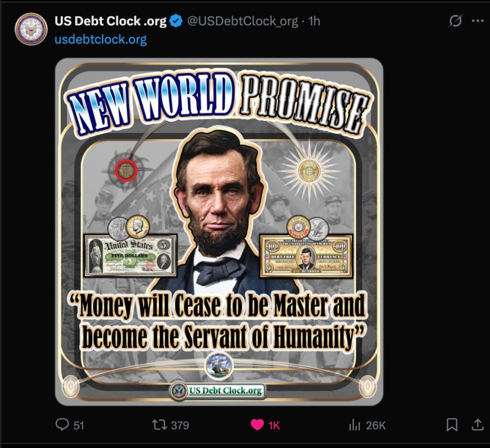490x448 pixels.
Task: Open the US Debt Clock profile avatar
Action: pos(31,29)
